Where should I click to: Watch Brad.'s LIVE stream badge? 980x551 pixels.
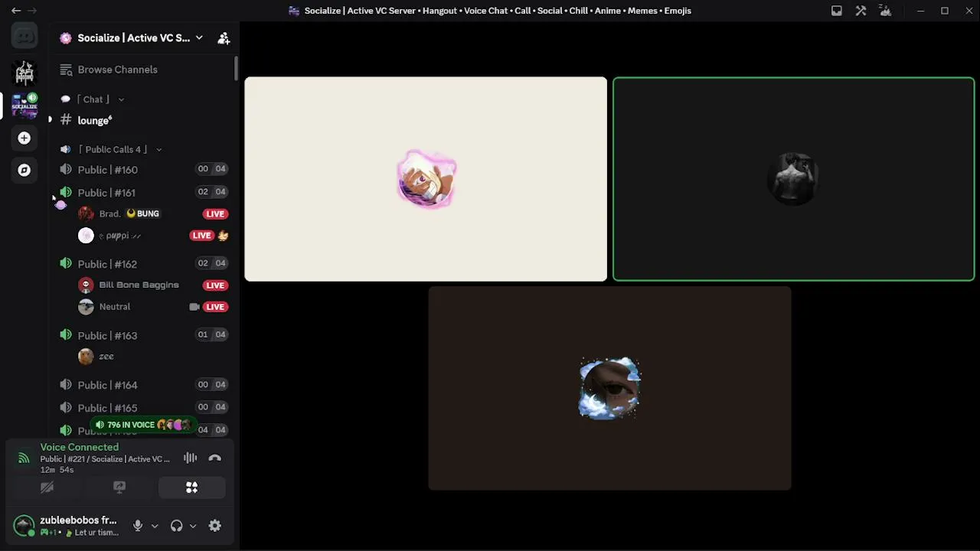215,214
